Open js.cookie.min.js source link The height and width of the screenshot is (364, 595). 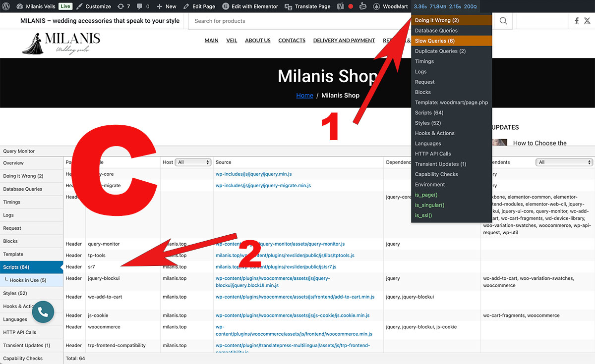[293, 315]
